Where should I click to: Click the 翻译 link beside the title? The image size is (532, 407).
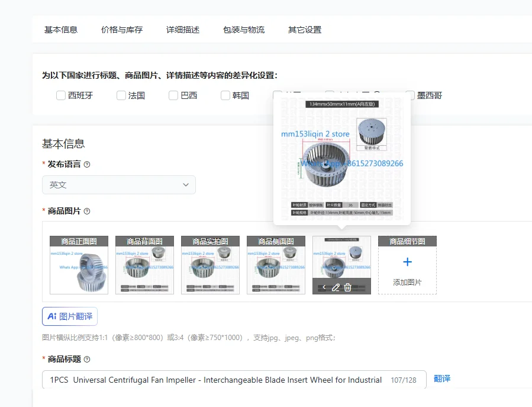coord(442,379)
